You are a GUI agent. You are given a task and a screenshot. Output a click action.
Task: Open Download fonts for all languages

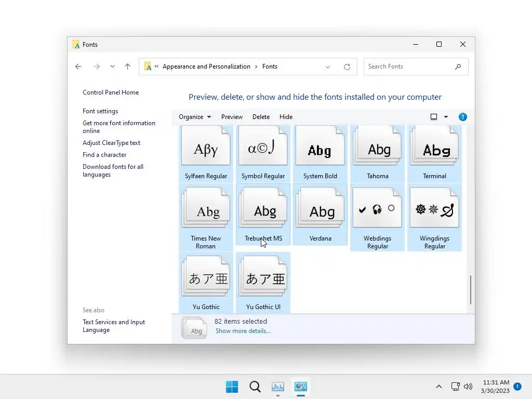[113, 170]
